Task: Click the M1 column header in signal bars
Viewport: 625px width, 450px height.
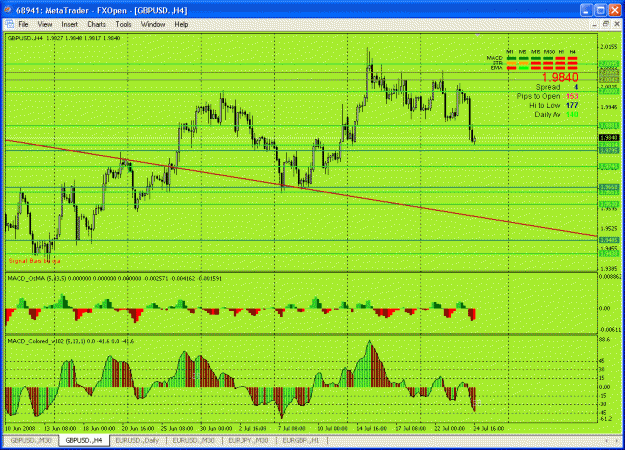Action: click(510, 52)
